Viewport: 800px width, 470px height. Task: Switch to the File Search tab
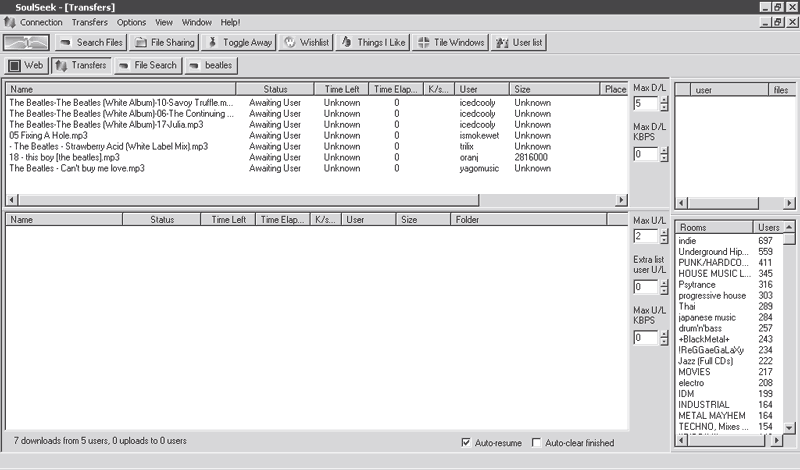[x=147, y=65]
